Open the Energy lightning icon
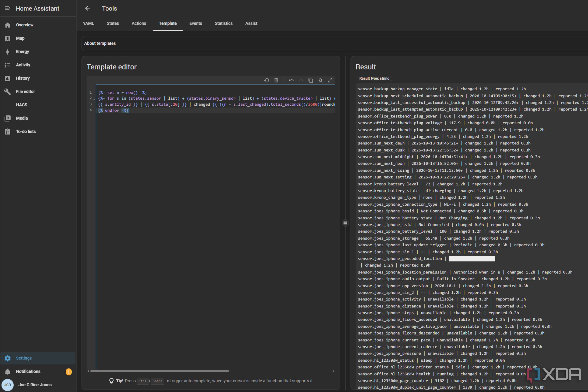This screenshot has width=588, height=392. pos(7,52)
